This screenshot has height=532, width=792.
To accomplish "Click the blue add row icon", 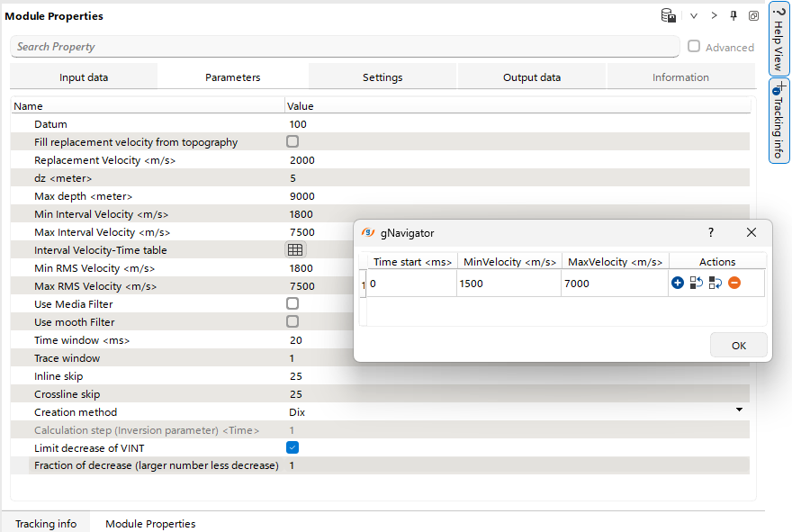I will 678,283.
